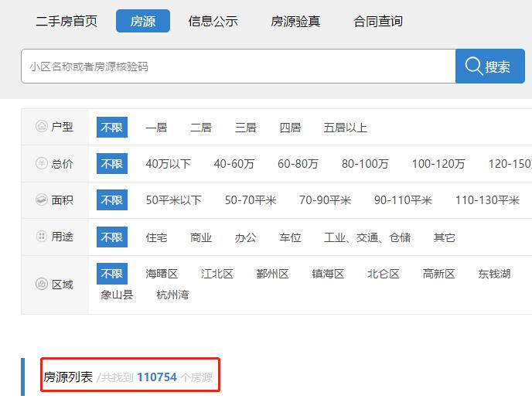Filter district by 北仑区
This screenshot has height=399, width=532.
click(x=384, y=274)
